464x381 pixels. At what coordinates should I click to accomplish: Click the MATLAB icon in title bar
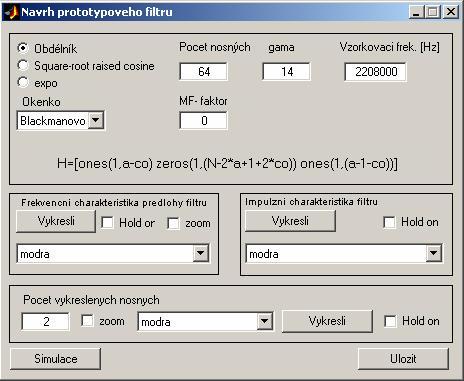pyautogui.click(x=11, y=12)
